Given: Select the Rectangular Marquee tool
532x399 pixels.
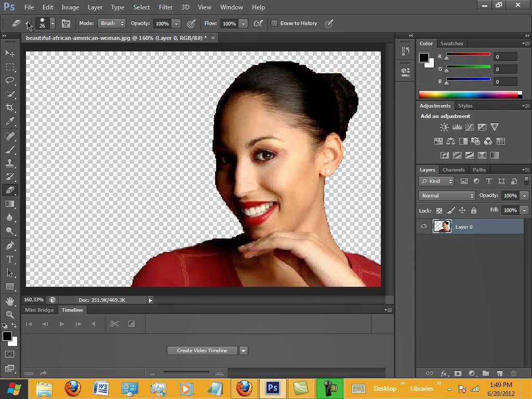Looking at the screenshot, I should (10, 67).
